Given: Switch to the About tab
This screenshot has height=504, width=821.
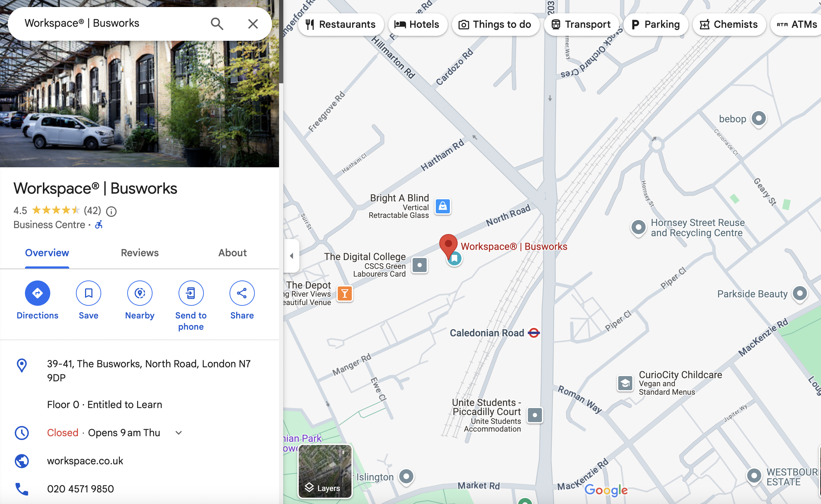Looking at the screenshot, I should point(233,253).
